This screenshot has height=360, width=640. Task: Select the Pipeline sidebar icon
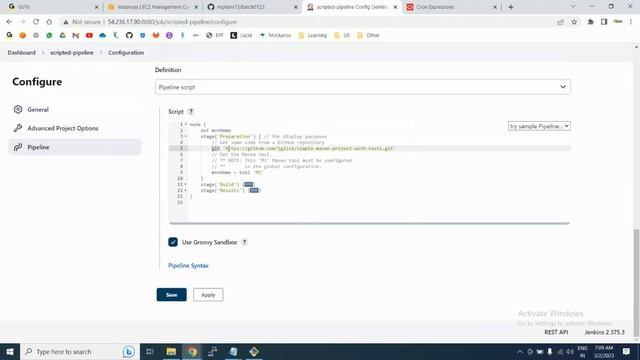18,147
